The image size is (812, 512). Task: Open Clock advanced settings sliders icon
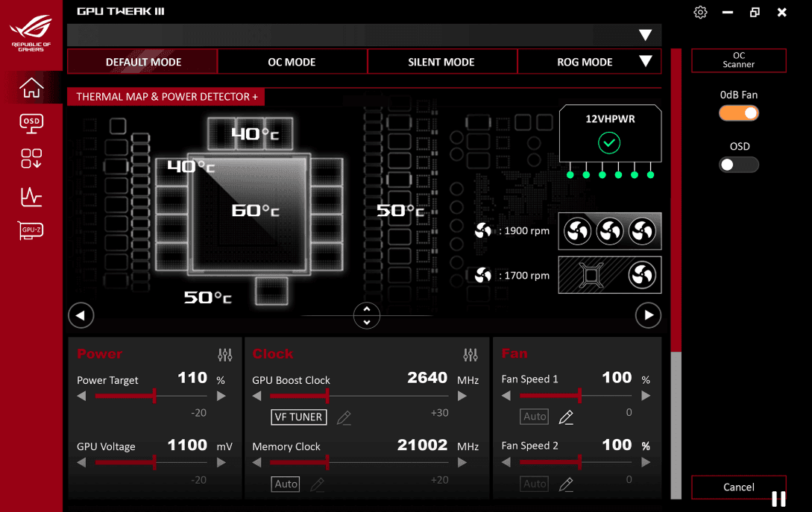[x=470, y=355]
